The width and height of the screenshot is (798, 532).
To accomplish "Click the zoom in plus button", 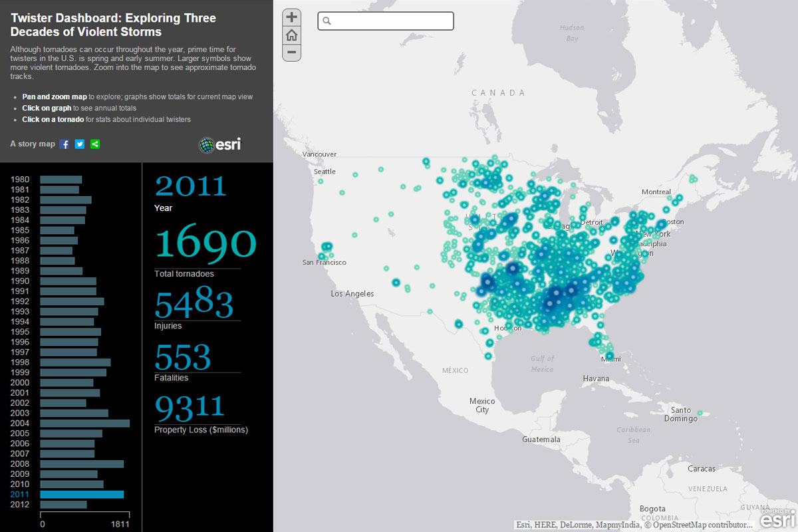I will [291, 17].
